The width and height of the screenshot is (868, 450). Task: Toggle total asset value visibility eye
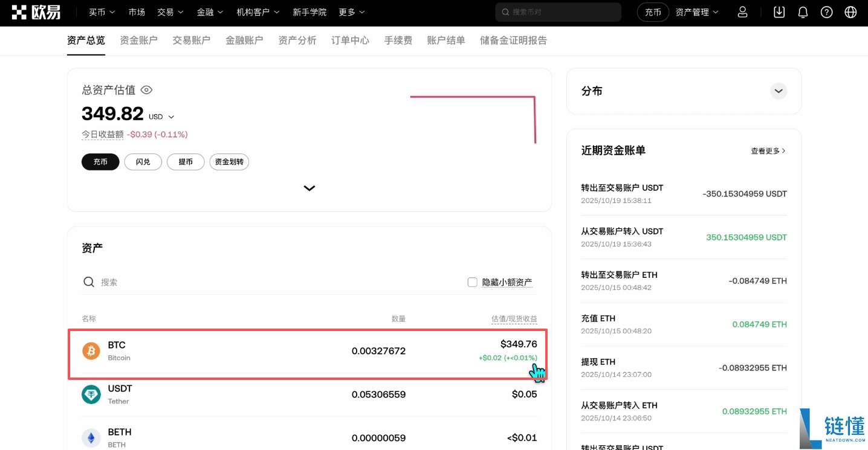[x=146, y=90]
